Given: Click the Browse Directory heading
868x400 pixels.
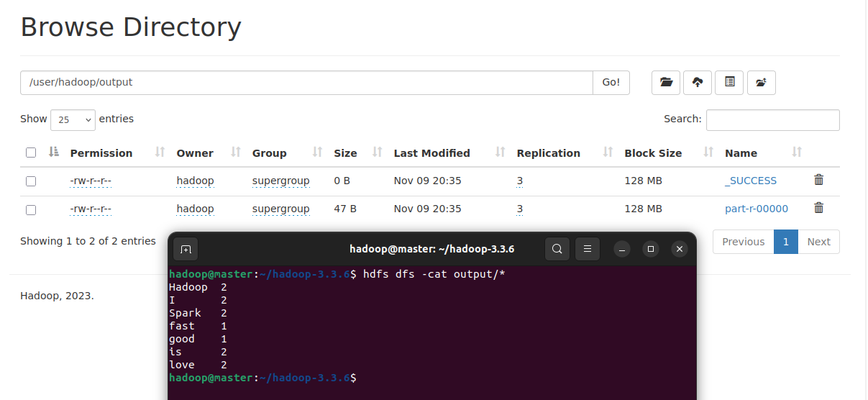Looking at the screenshot, I should [x=131, y=27].
